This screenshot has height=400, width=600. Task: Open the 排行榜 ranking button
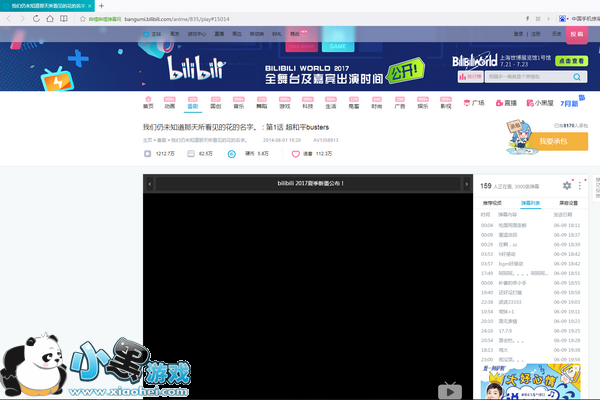click(x=471, y=77)
